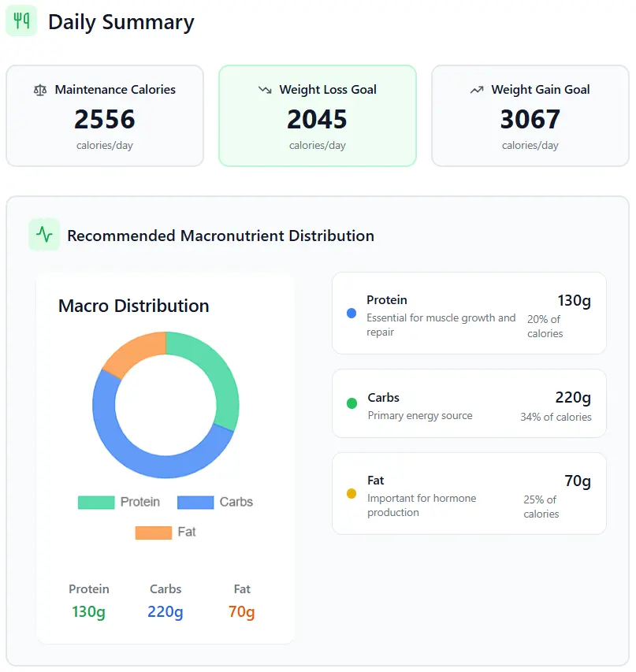Screen dimensions: 636x672
Task: Toggle the Carbs legend item in chart
Action: click(215, 503)
